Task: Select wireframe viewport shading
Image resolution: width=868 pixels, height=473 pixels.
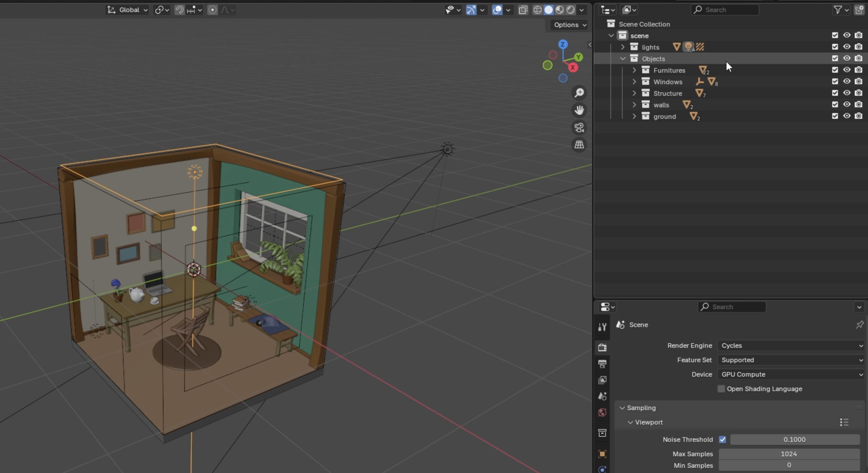Action: [538, 10]
